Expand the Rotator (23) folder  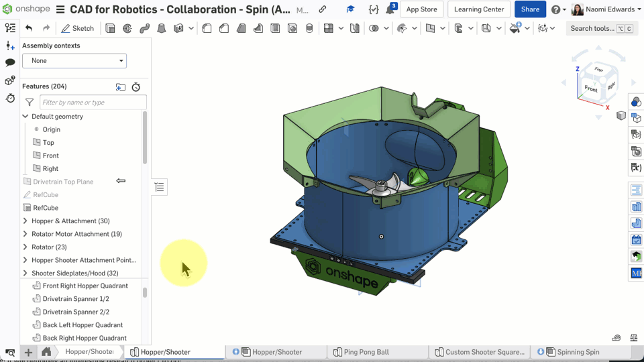pos(25,247)
